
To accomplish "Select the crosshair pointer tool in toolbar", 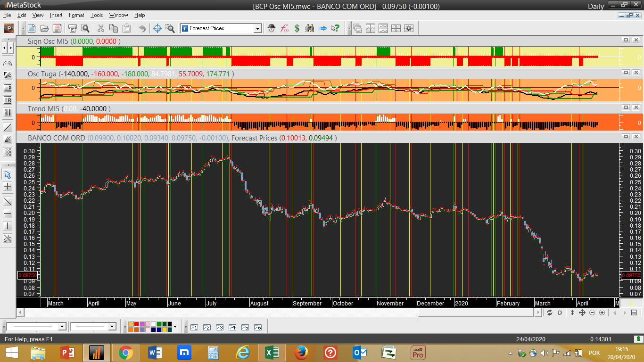I will click(x=158, y=28).
